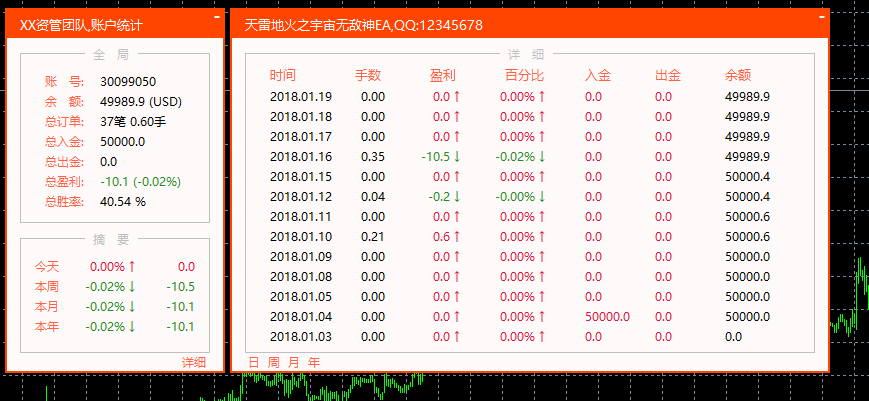Click the 50000.6 balance on 2018.01.11 row
Image resolution: width=869 pixels, height=401 pixels.
click(x=748, y=217)
